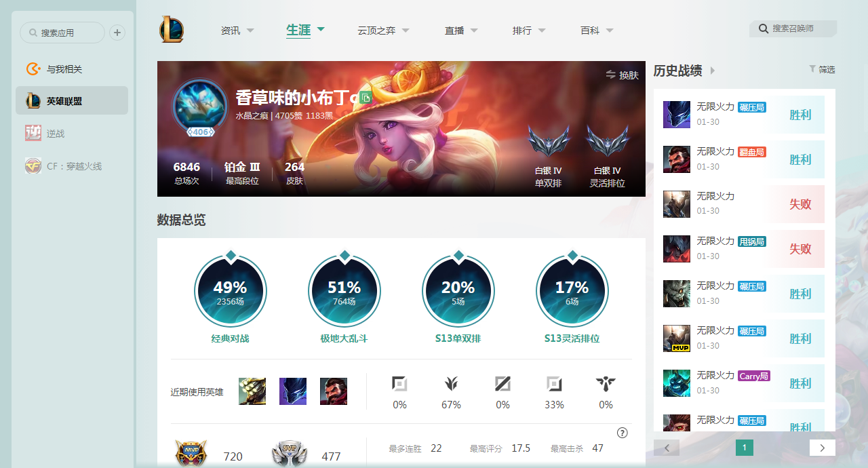The height and width of the screenshot is (468, 868).
Task: Select the 极地大乱斗 51% circle
Action: click(344, 292)
